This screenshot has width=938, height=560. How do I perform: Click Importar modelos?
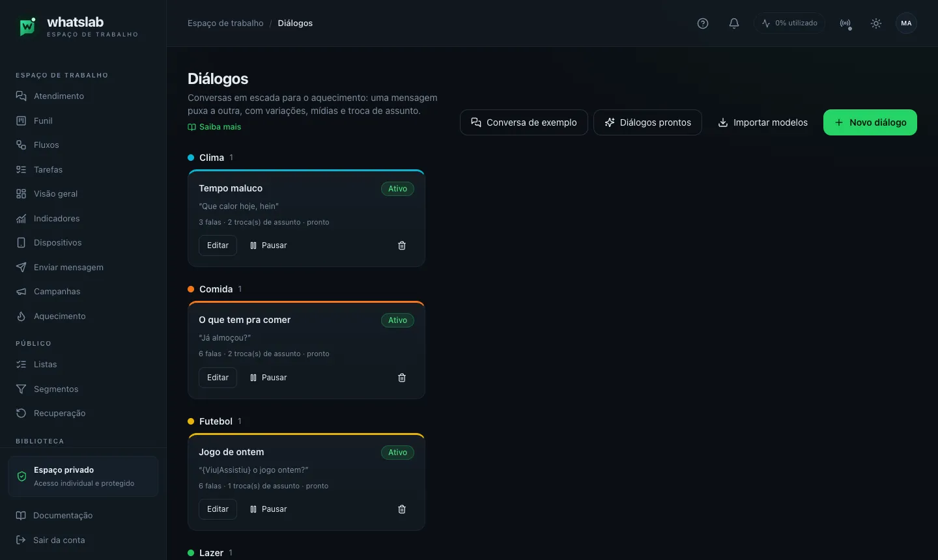coord(763,122)
